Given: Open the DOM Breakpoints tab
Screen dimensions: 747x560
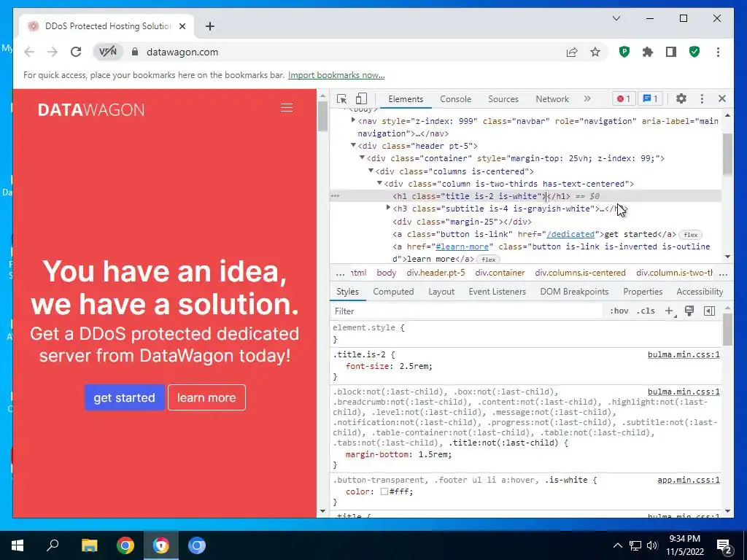Looking at the screenshot, I should click(574, 292).
